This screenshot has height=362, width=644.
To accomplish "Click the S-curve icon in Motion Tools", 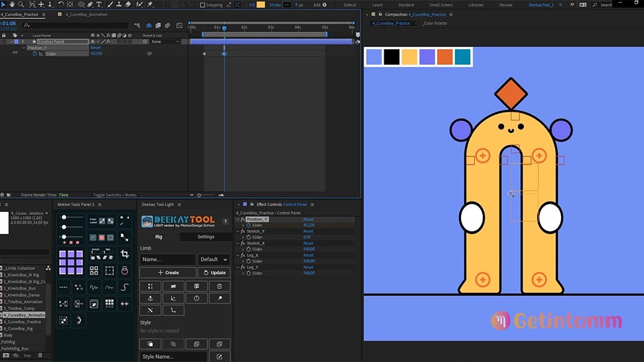I will 125,287.
